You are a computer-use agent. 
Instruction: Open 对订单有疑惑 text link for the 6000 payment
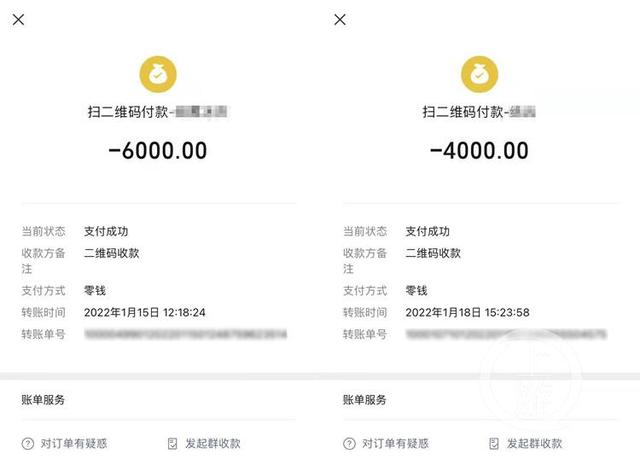click(x=73, y=443)
